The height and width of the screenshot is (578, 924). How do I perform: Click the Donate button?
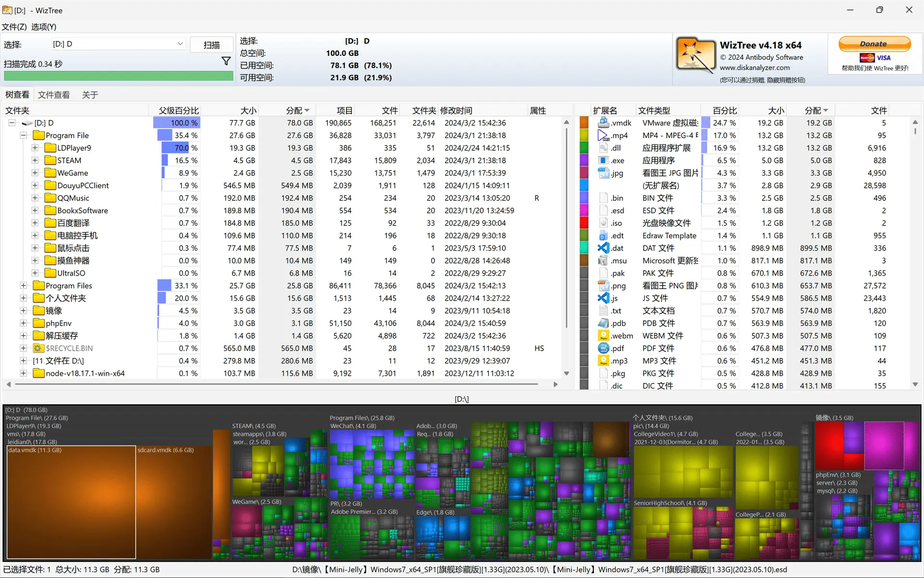(874, 44)
